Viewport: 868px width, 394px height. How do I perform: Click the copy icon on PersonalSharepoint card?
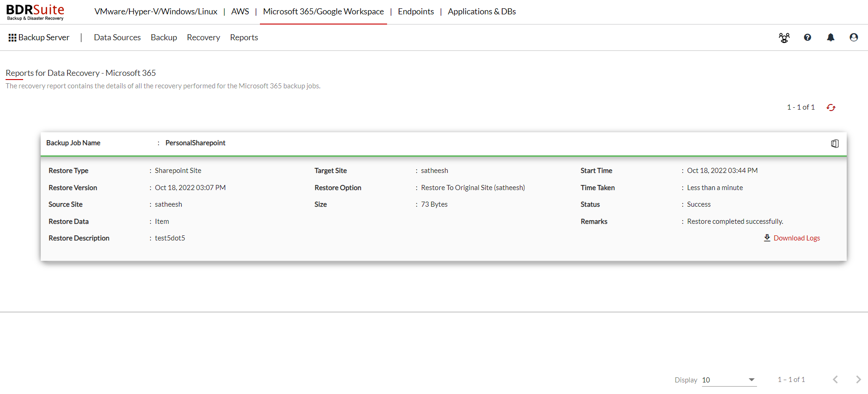(835, 143)
